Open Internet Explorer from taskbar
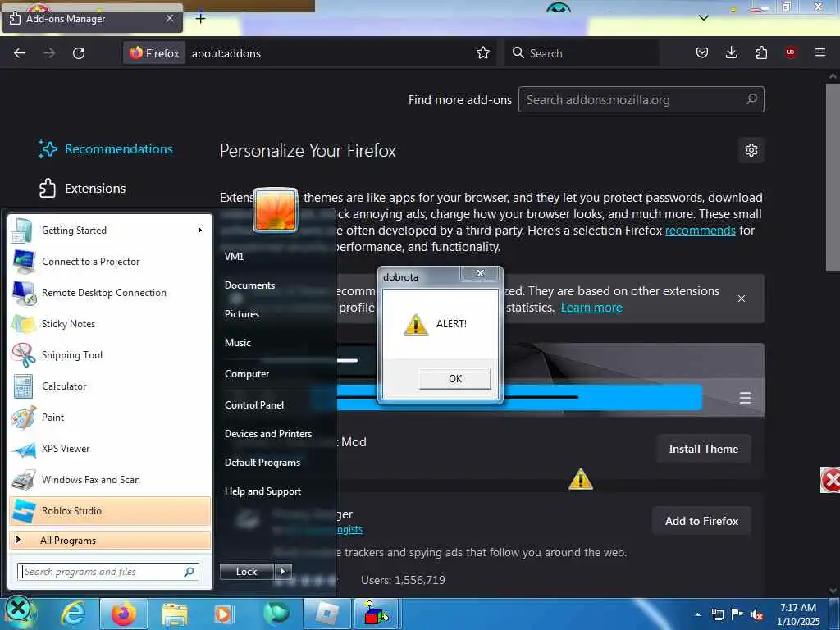Screen dimensions: 840x630 [73, 614]
